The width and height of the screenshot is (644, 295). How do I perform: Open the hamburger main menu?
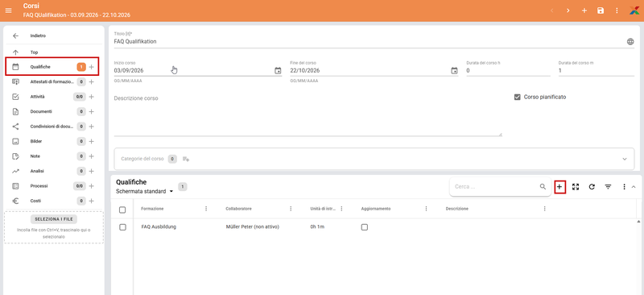point(9,10)
